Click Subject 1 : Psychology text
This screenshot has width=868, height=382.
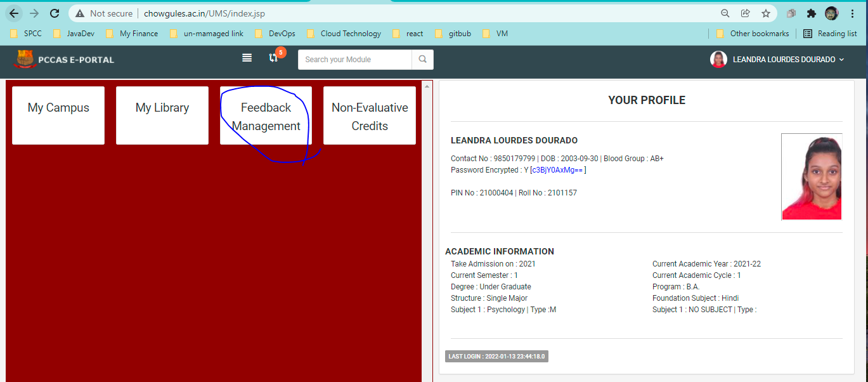[x=488, y=310]
